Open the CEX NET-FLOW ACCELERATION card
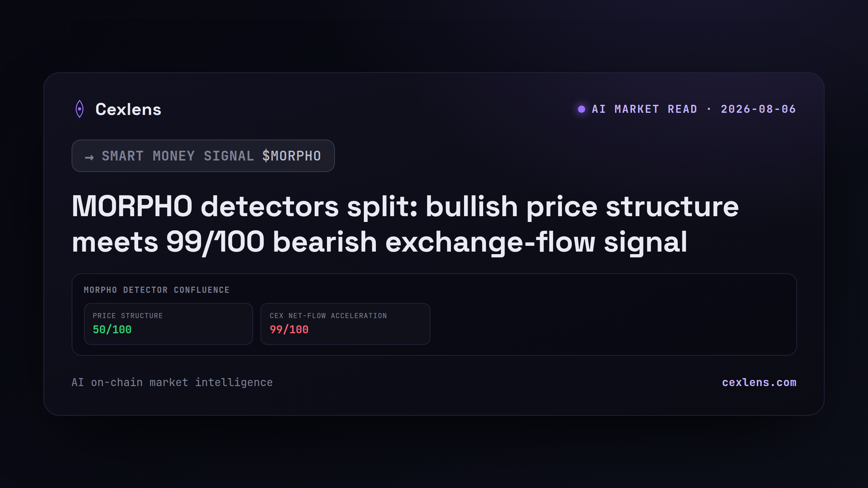Viewport: 868px width, 488px height. (x=345, y=324)
